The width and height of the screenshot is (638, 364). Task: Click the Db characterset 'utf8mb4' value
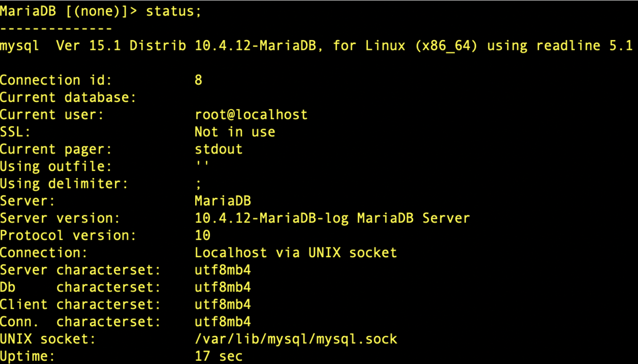click(223, 287)
